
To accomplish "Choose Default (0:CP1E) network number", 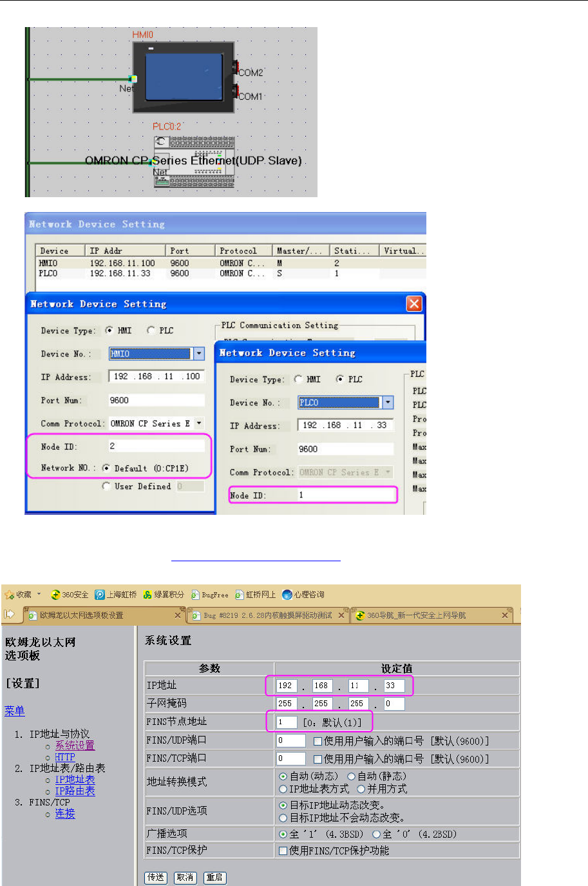I will [106, 468].
